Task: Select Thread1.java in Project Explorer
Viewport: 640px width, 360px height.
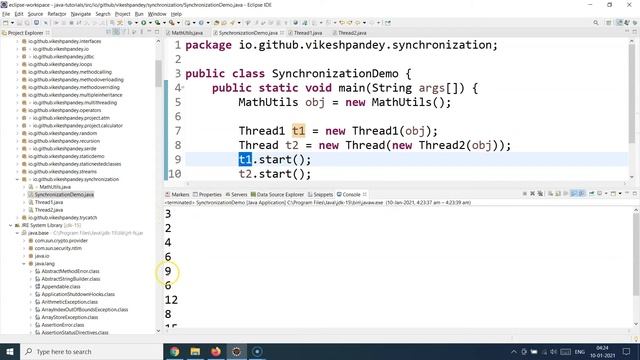Action: tap(49, 202)
